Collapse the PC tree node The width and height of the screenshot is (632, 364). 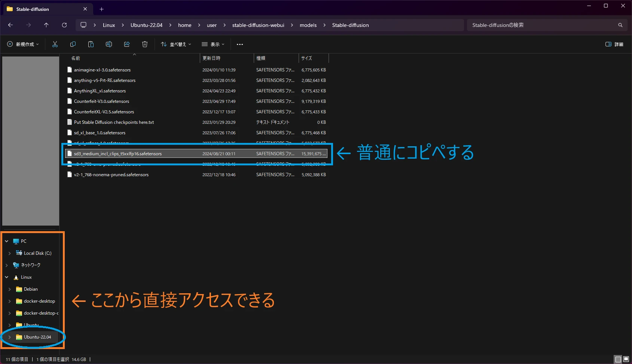coord(7,241)
